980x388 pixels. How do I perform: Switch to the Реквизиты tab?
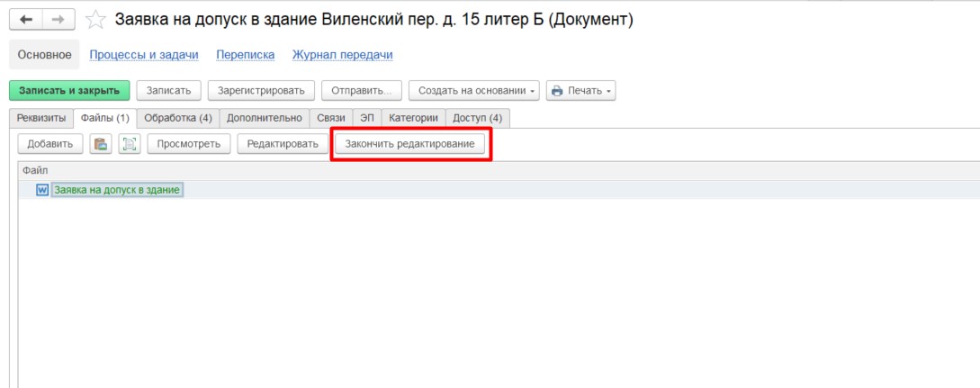tap(41, 118)
